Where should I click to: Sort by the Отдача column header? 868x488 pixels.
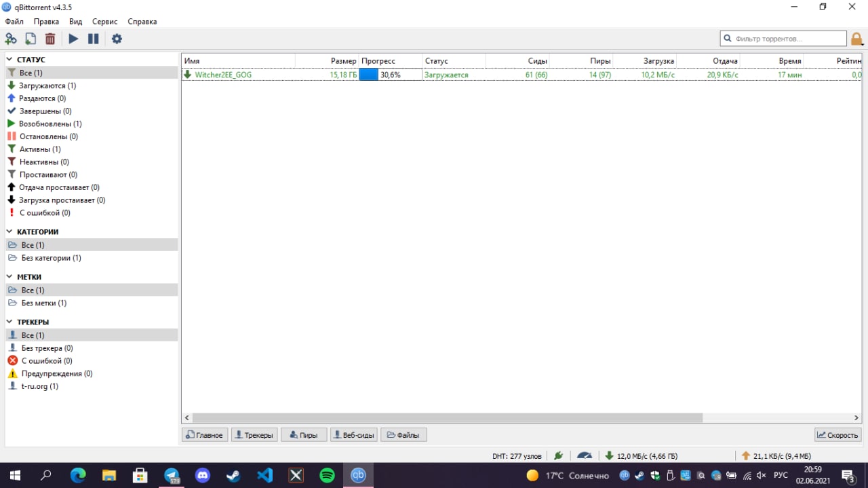click(x=709, y=61)
